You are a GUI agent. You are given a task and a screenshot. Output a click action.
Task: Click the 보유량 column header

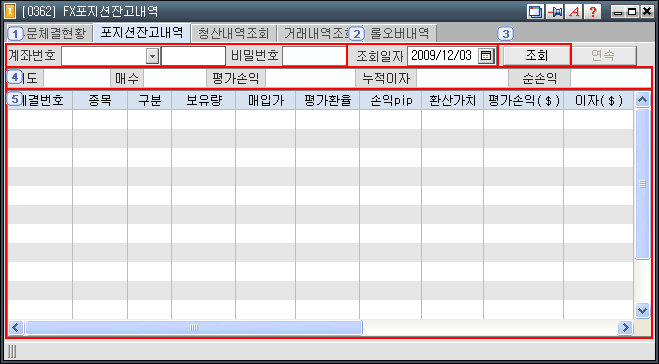(x=203, y=100)
